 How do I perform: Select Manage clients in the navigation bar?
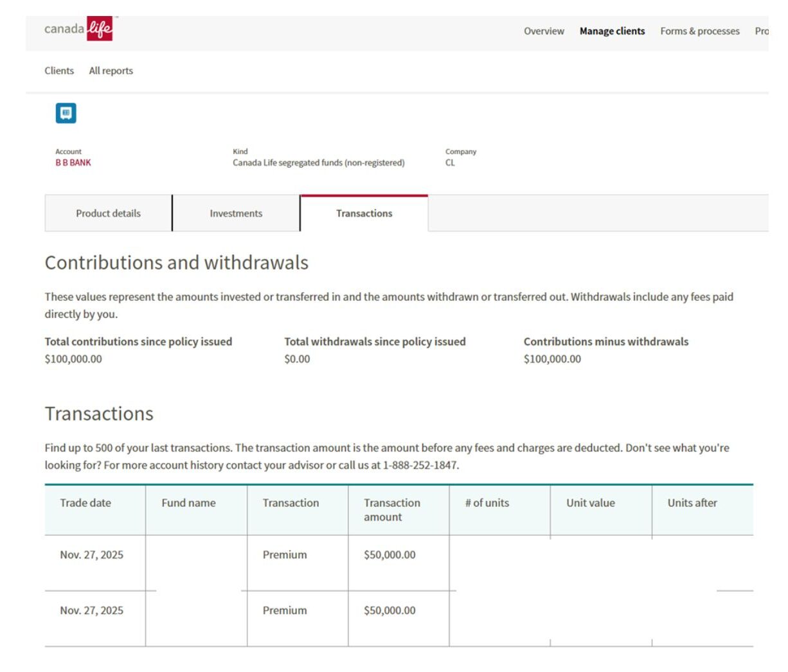click(x=612, y=31)
